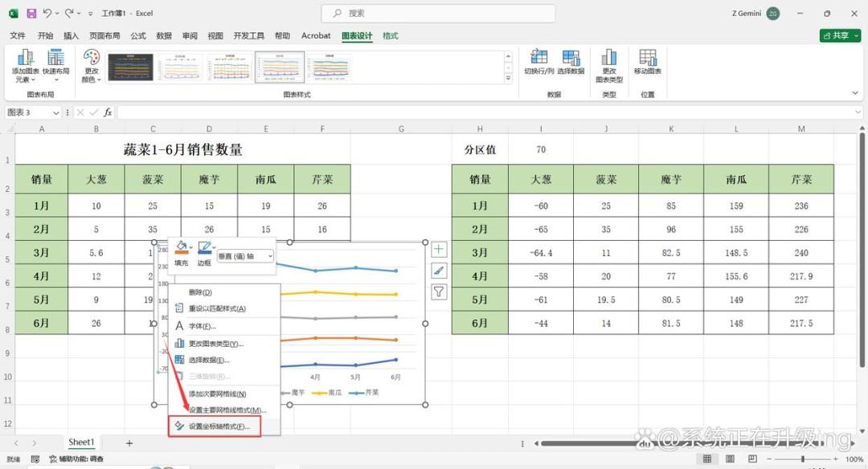Click the formula bar cancel X icon

tap(80, 112)
